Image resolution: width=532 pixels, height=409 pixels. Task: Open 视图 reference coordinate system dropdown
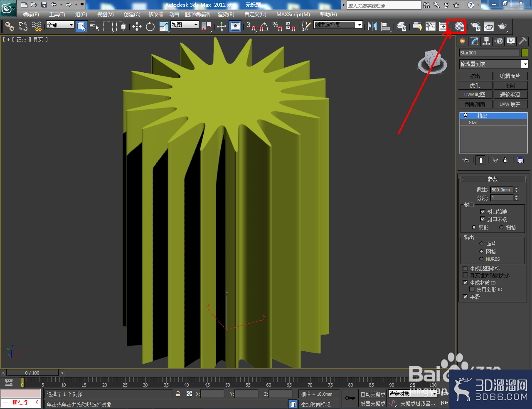(x=185, y=25)
